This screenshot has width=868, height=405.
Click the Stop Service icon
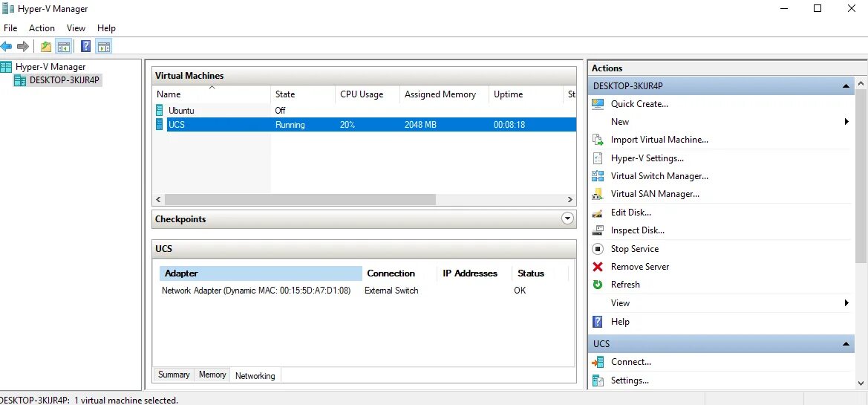(597, 249)
